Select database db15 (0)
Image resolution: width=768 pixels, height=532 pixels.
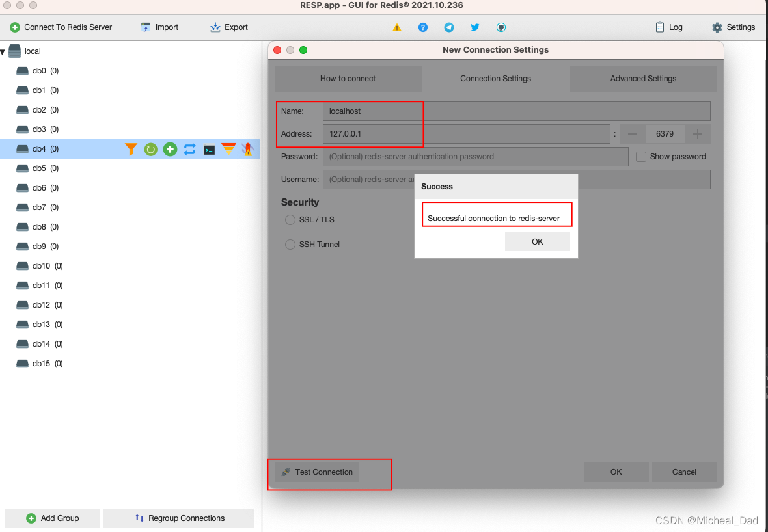pyautogui.click(x=40, y=364)
